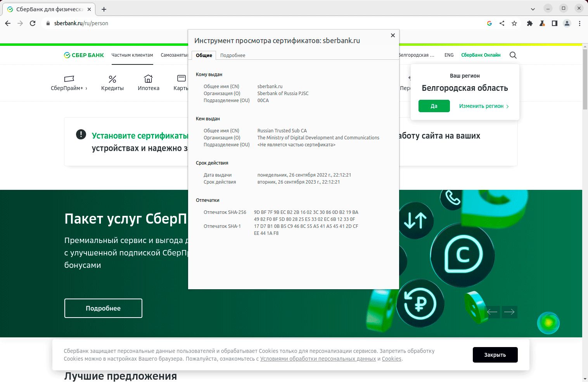View site information via the lock icon
The height and width of the screenshot is (382, 588).
48,23
